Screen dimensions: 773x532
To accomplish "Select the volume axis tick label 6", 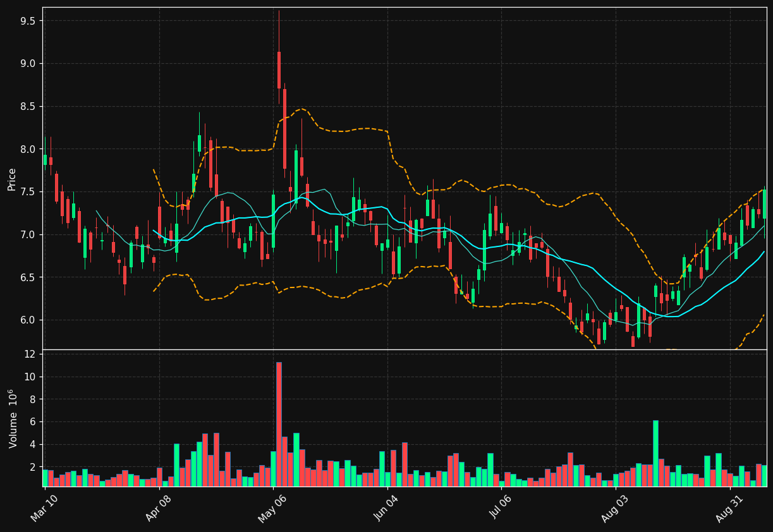I will point(32,422).
